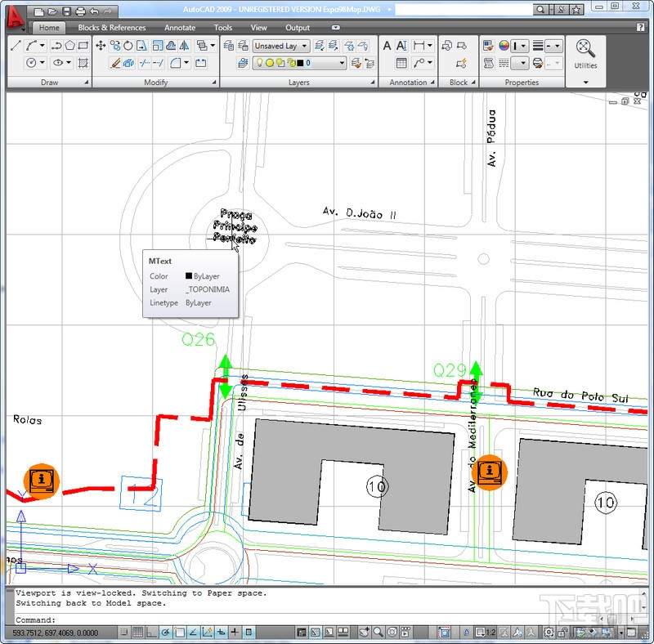654x644 pixels.
Task: Click the Insert Block icon
Action: (x=446, y=43)
